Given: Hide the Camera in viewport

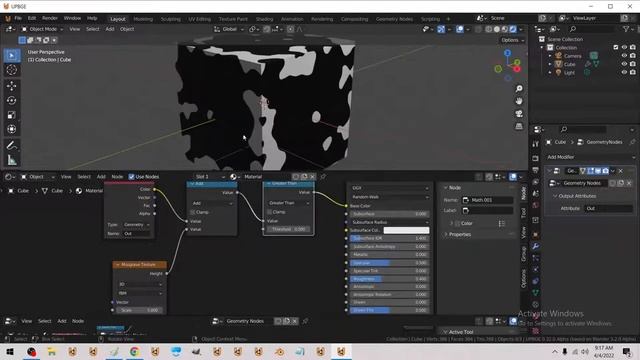Looking at the screenshot, I should click(624, 56).
